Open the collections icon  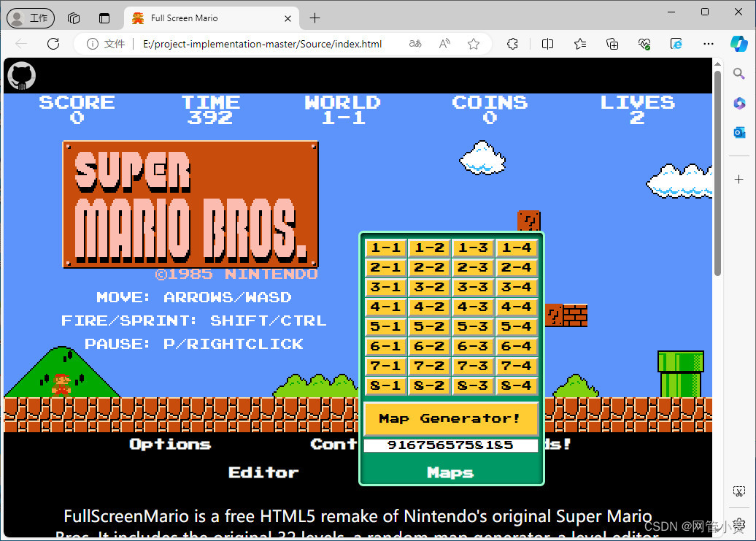point(612,44)
